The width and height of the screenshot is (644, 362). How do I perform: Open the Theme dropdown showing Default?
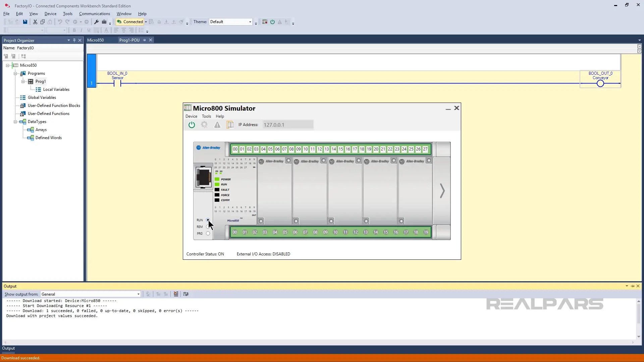click(250, 22)
